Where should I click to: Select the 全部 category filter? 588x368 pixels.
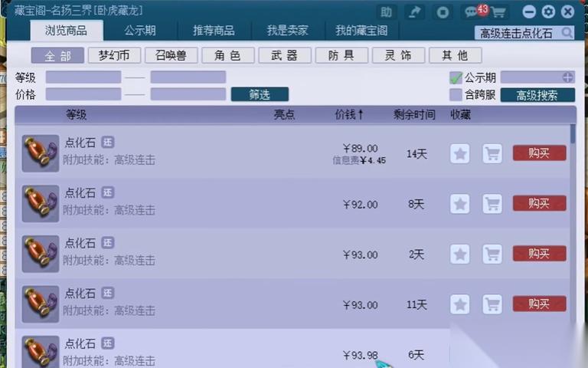point(57,55)
